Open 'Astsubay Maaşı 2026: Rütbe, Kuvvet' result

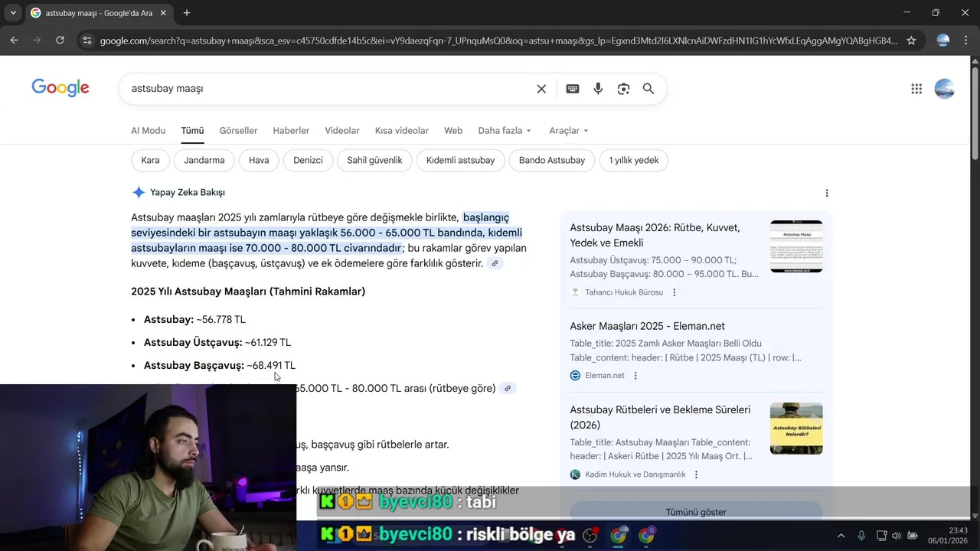[655, 235]
